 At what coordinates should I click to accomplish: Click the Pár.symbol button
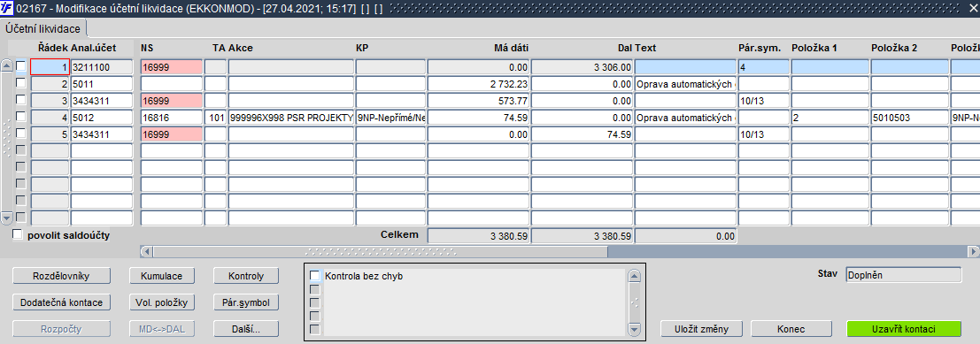(x=246, y=302)
